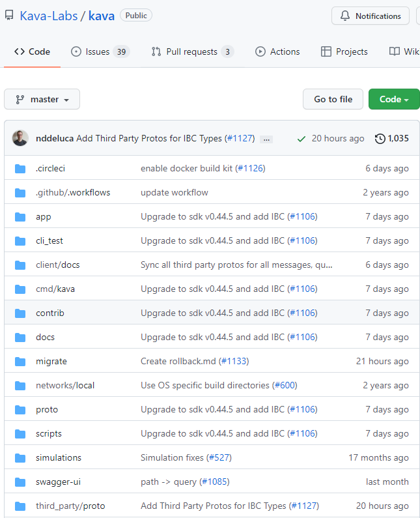Open the .github/.workflows folder name
This screenshot has width=420, height=518.
73,193
